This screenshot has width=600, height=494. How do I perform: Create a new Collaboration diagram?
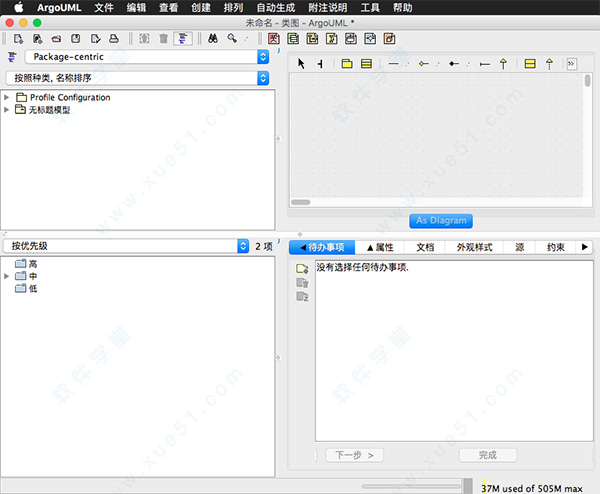pyautogui.click(x=331, y=39)
